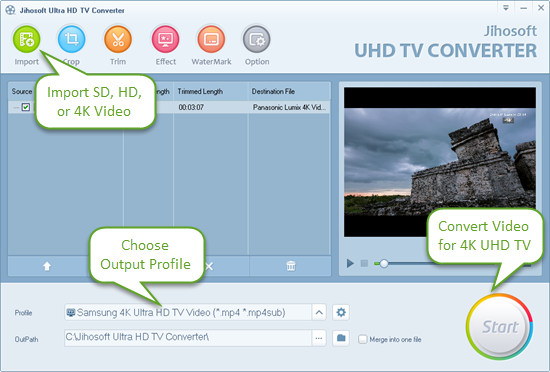Click the Trimmed Length column header
550x372 pixels.
click(x=200, y=92)
